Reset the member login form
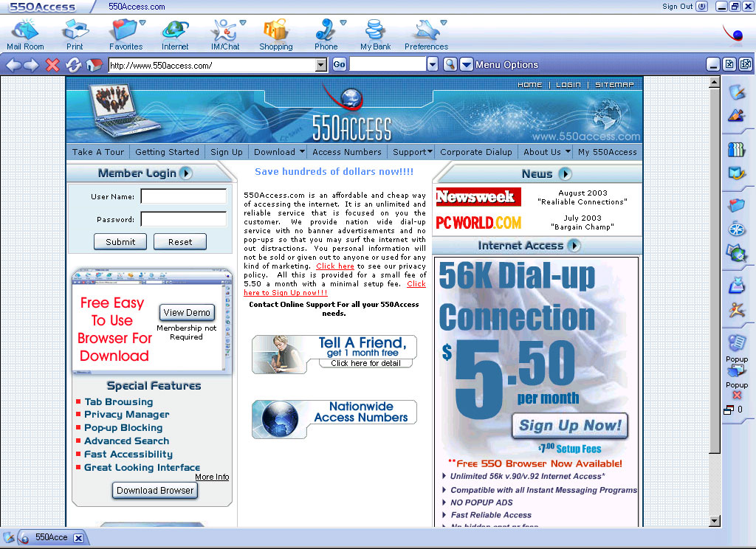The height and width of the screenshot is (549, 756). [180, 241]
